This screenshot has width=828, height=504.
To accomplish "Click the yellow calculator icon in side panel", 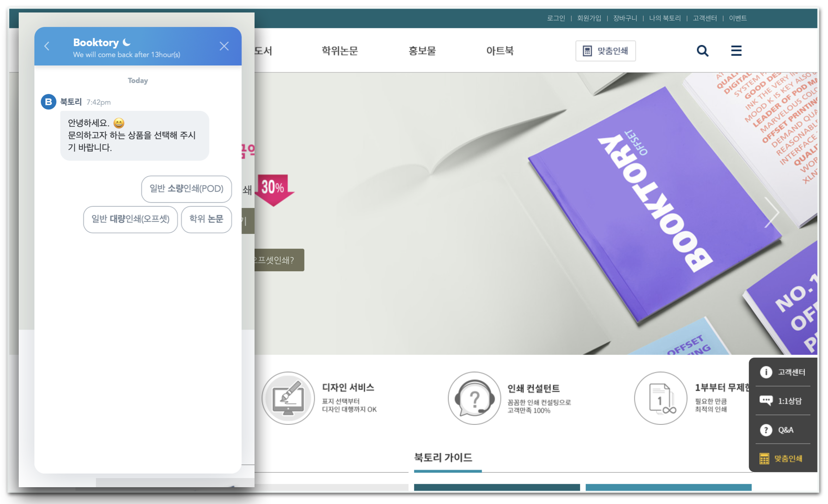I will pos(764,458).
